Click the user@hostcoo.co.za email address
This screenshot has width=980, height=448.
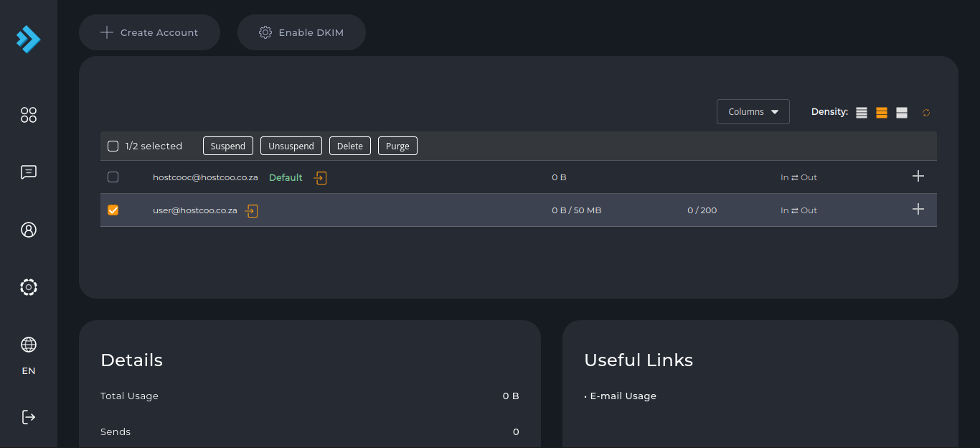pos(195,210)
